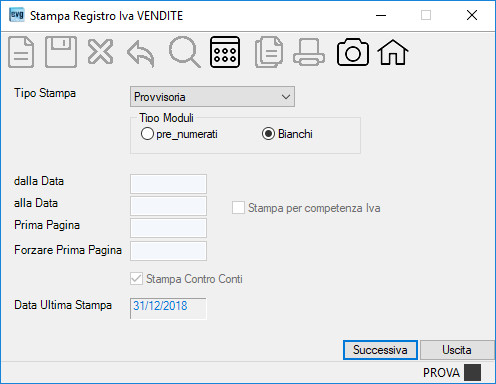The image size is (496, 384).
Task: Toggle Stampa per competenza Iva checkbox
Action: [x=238, y=208]
